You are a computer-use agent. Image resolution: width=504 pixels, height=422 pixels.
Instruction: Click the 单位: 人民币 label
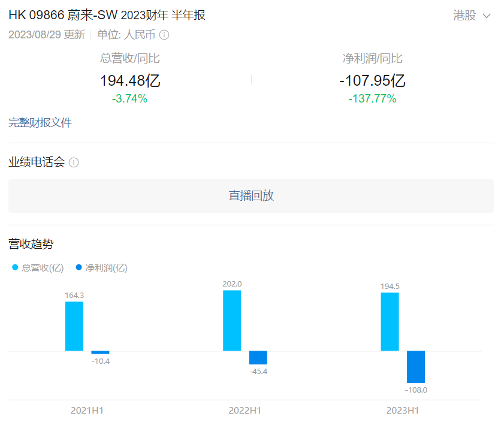coord(126,35)
